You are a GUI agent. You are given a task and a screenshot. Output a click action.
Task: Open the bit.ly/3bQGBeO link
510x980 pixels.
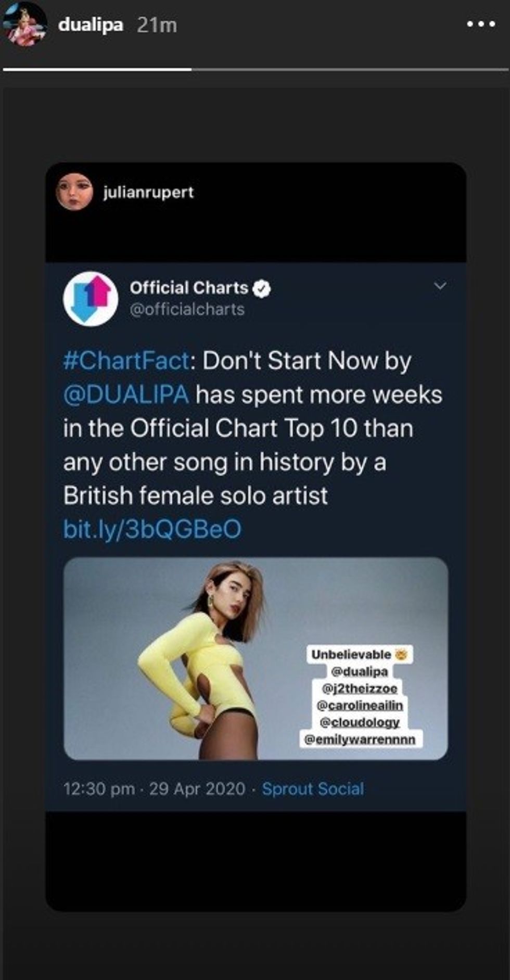(x=152, y=529)
